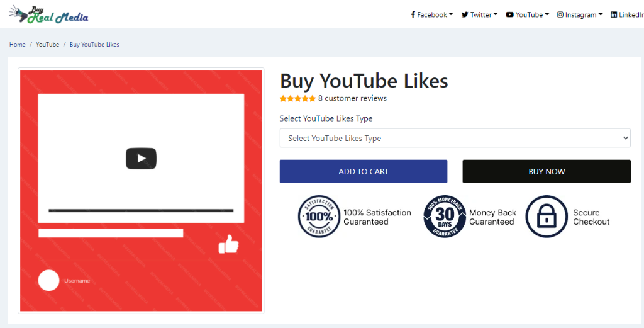Click the Secure Checkout text

(x=591, y=217)
